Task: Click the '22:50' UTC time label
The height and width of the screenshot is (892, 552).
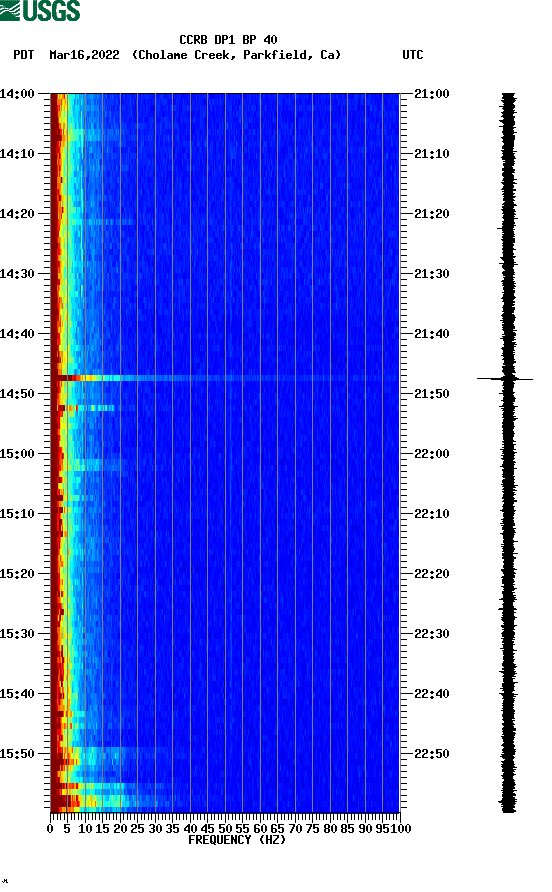Action: [x=432, y=754]
